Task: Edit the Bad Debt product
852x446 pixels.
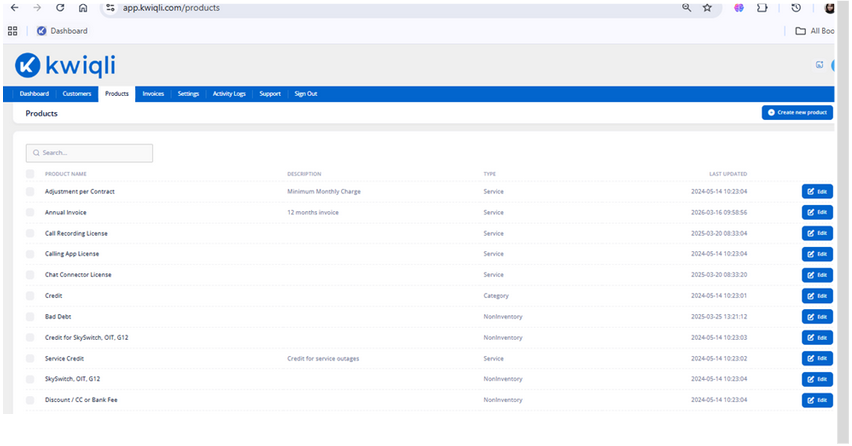Action: 817,317
